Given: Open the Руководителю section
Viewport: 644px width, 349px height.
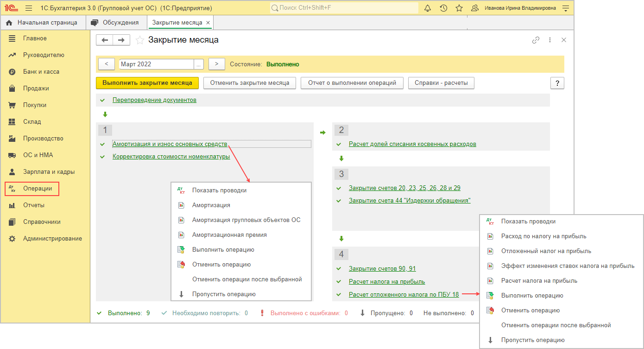Looking at the screenshot, I should [x=44, y=55].
